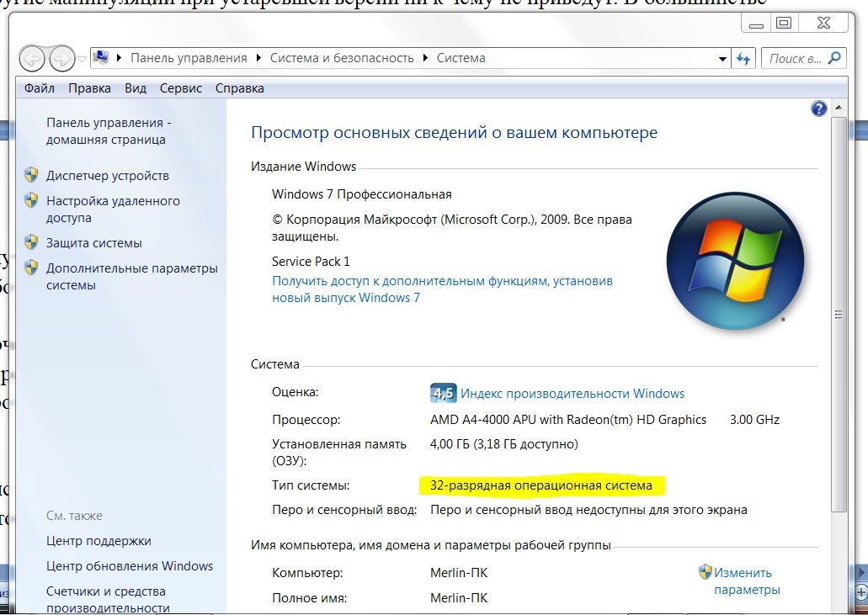
Task: Expand the arrow after Система и безопасность breadcrumb
Action: [x=425, y=59]
